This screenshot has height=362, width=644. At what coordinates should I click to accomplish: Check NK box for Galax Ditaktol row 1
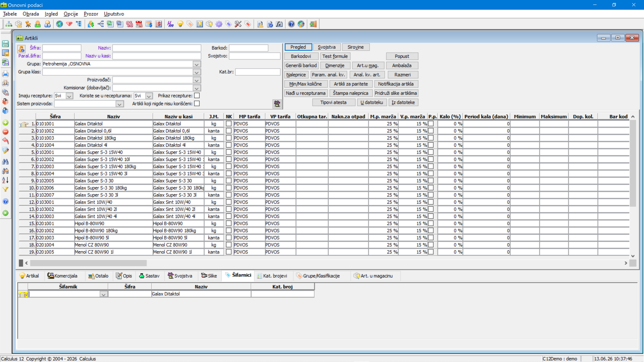pos(228,123)
